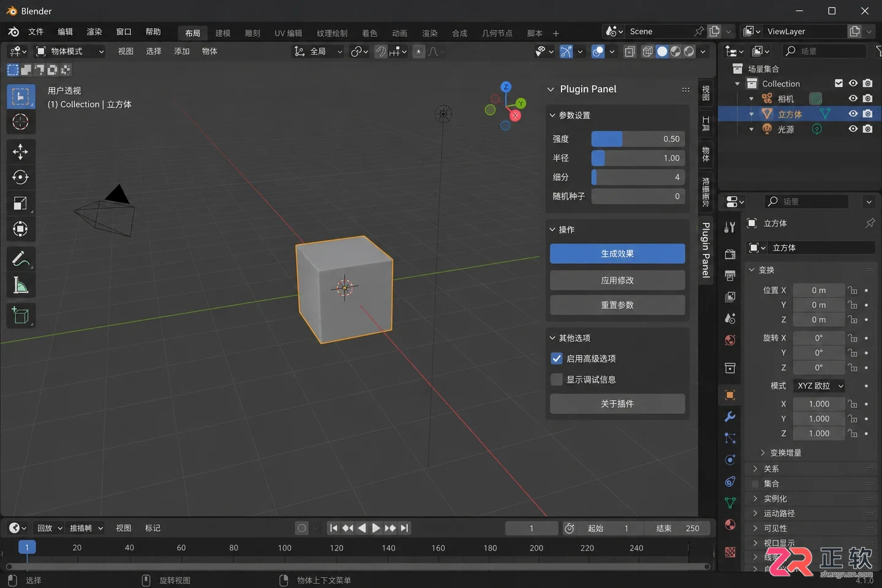
Task: Select the Transform tool
Action: pyautogui.click(x=20, y=228)
